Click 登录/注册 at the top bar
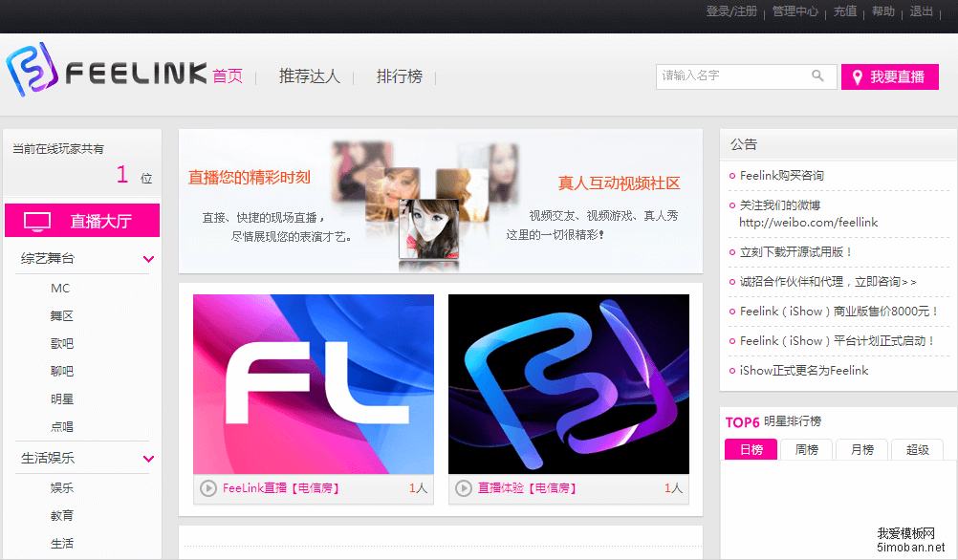Screen dimensions: 958x560 tap(729, 11)
